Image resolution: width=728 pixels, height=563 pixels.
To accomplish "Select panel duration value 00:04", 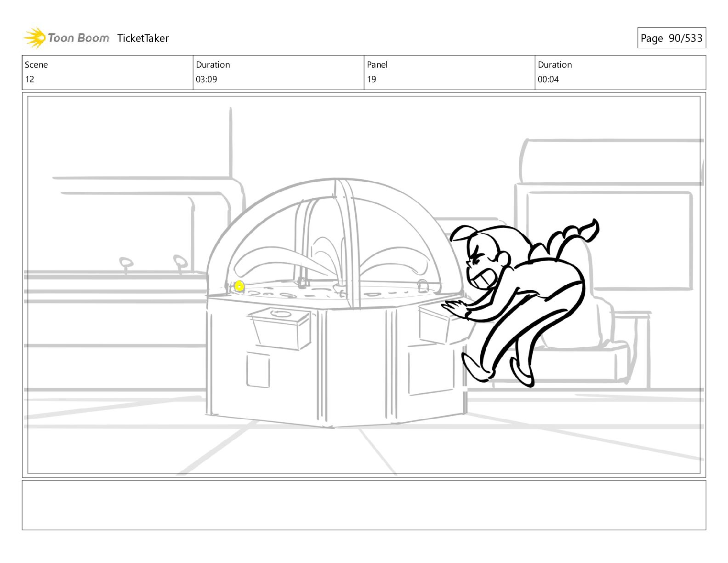I will coord(548,79).
